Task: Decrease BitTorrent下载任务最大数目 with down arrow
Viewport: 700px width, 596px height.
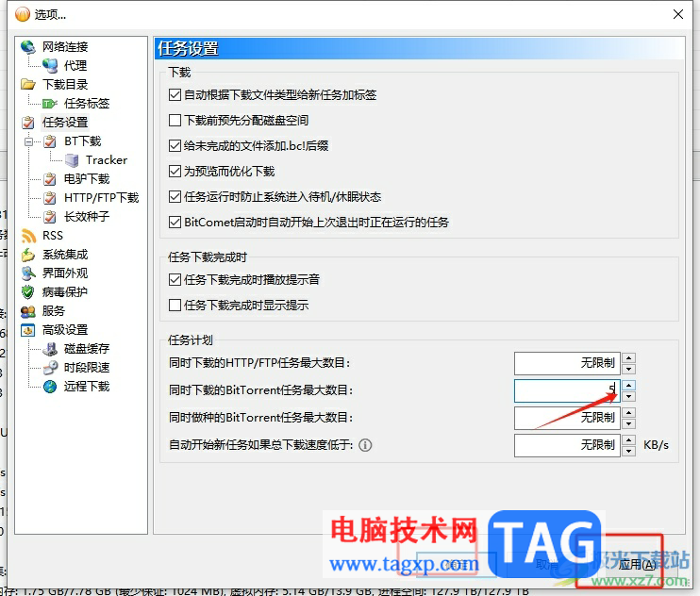Action: (628, 396)
